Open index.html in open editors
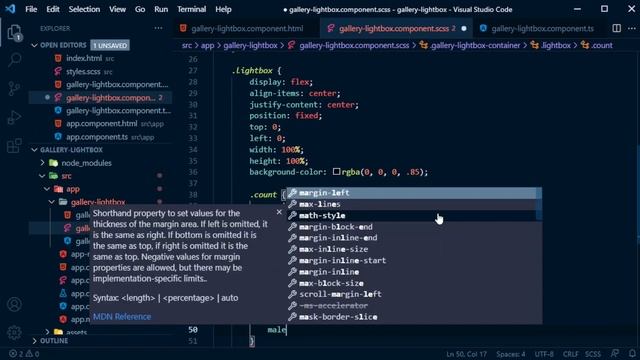 tap(100, 58)
